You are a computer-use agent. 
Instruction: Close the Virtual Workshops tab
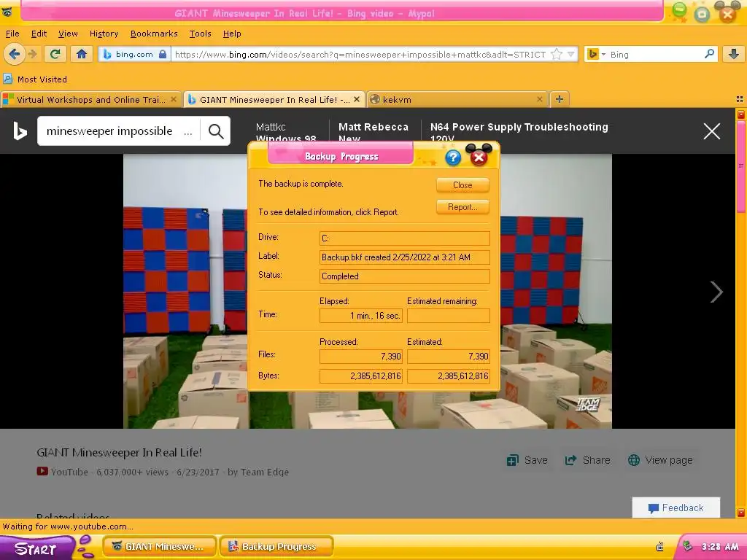pos(174,99)
